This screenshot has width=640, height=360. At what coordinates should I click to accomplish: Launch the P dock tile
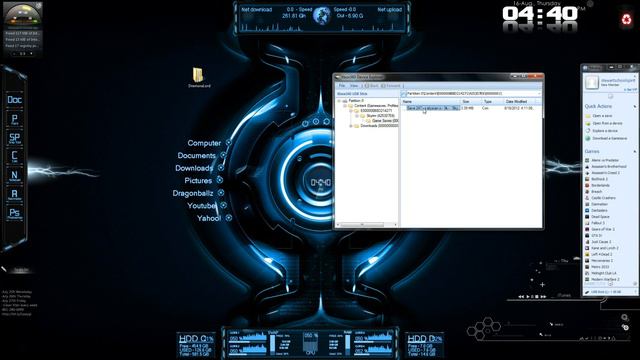tap(14, 119)
